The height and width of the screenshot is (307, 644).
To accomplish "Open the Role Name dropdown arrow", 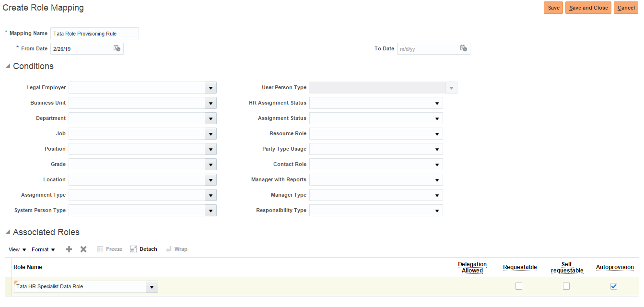I will pyautogui.click(x=152, y=287).
